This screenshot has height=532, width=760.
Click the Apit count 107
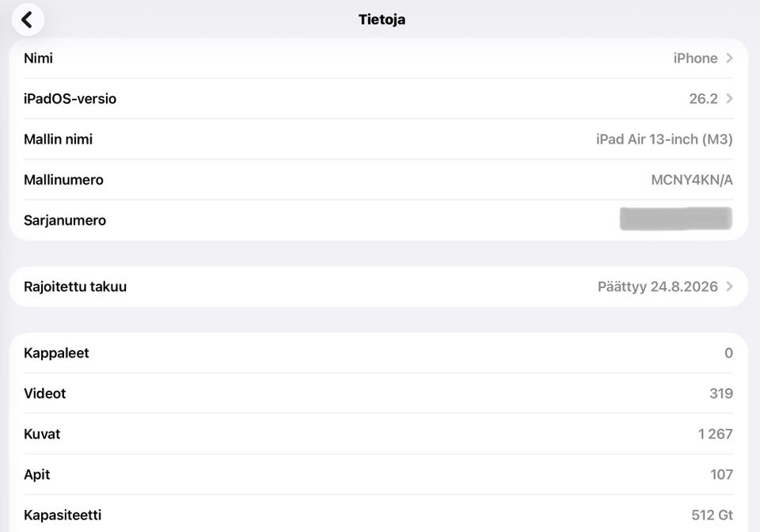pos(720,475)
